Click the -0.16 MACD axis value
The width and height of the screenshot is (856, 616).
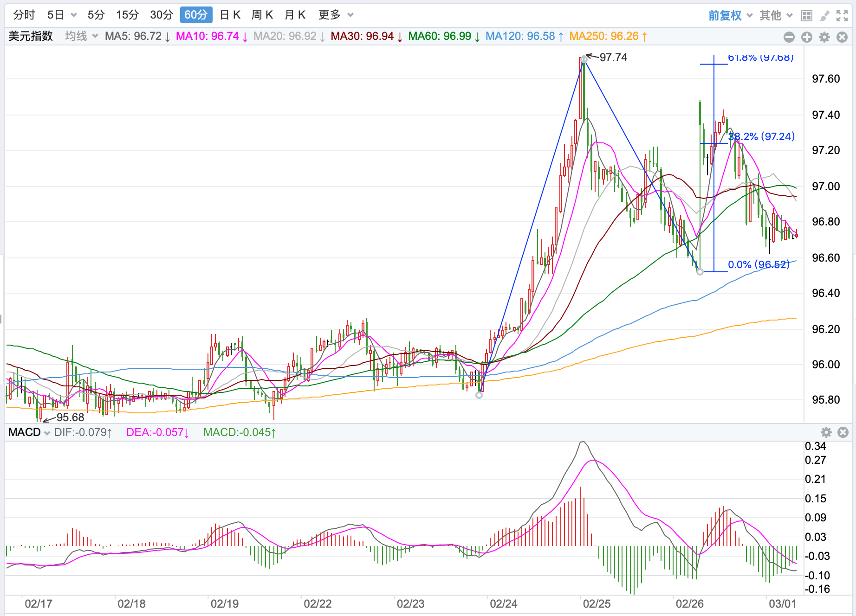pos(817,589)
